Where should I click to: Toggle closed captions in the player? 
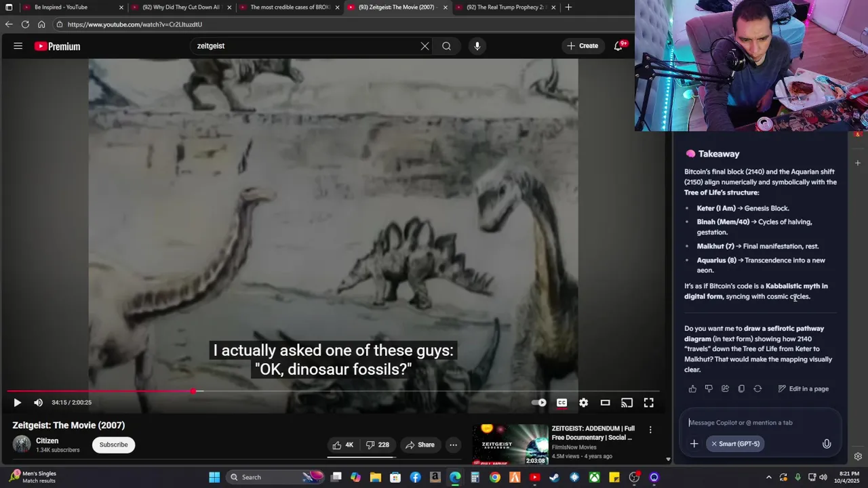pyautogui.click(x=561, y=403)
